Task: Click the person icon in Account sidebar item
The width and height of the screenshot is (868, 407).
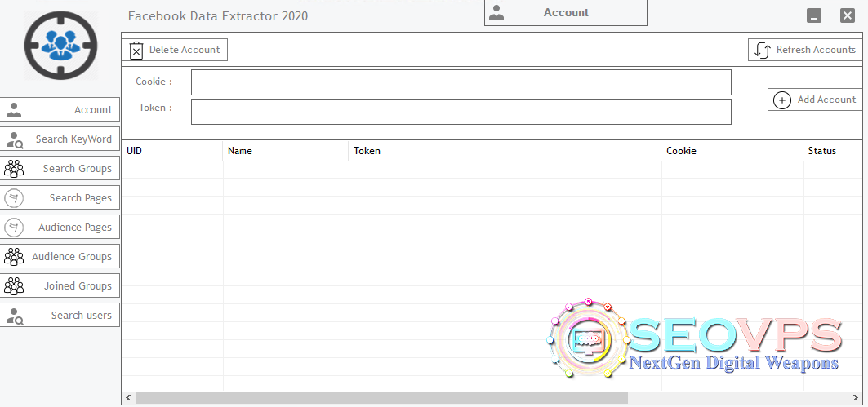Action: 14,109
